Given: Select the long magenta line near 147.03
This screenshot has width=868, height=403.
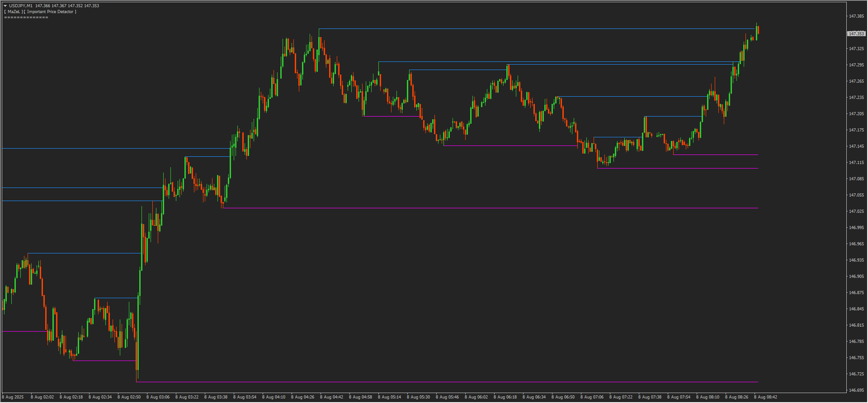Looking at the screenshot, I should coord(491,208).
